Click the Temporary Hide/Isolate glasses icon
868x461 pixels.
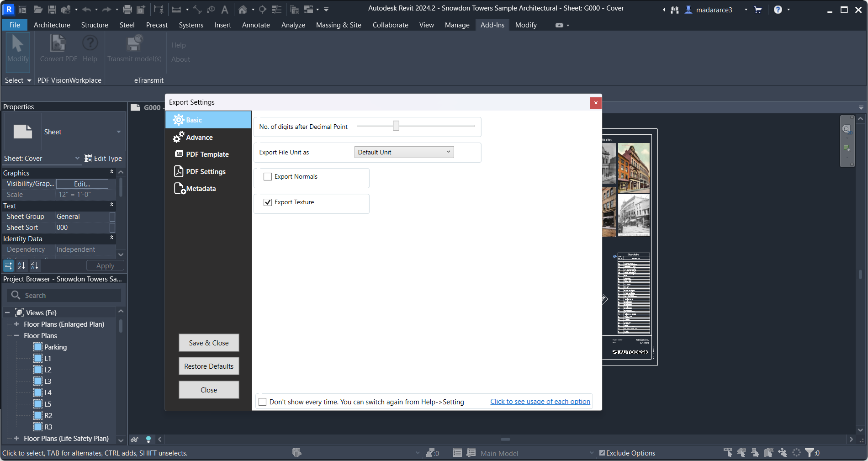click(x=135, y=440)
